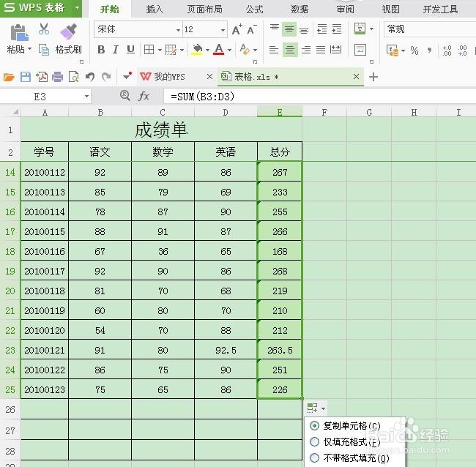
Task: Switch to the 视图 ribbon tab
Action: (390, 10)
